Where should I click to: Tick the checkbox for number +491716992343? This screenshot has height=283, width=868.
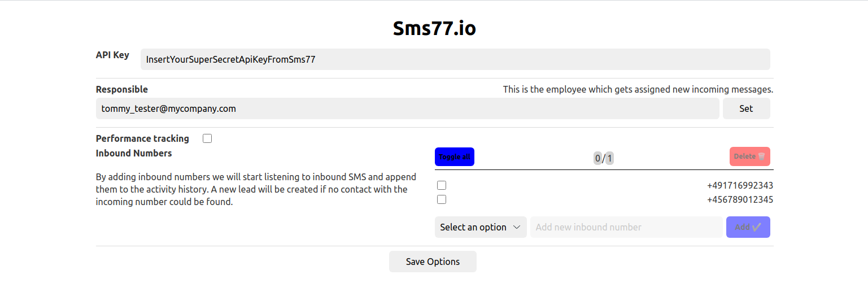(442, 185)
